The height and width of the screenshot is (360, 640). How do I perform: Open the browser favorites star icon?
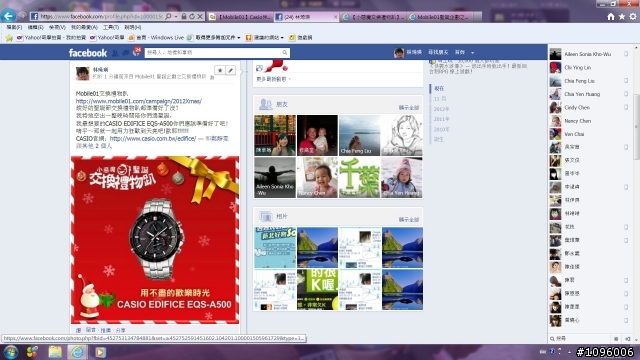(622, 16)
